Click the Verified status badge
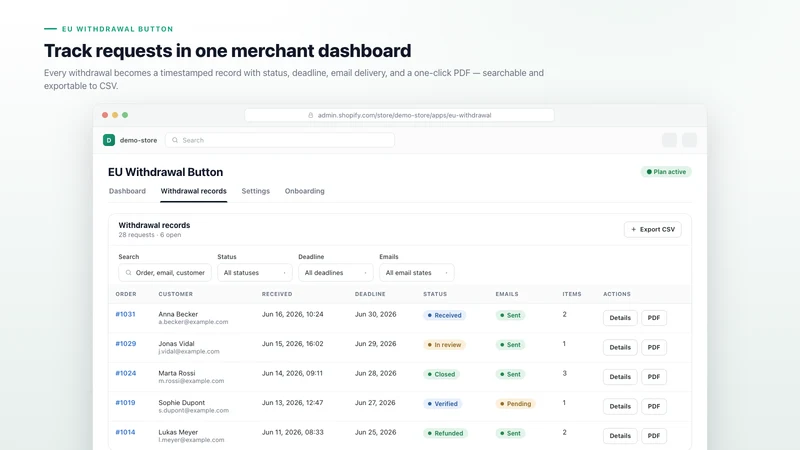Viewport: 800px width, 450px height. tap(442, 404)
